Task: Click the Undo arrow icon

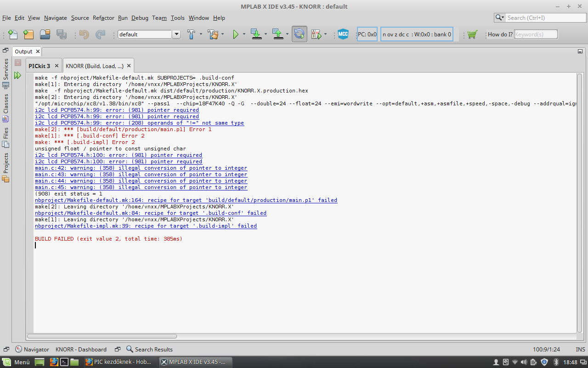Action: click(x=84, y=34)
